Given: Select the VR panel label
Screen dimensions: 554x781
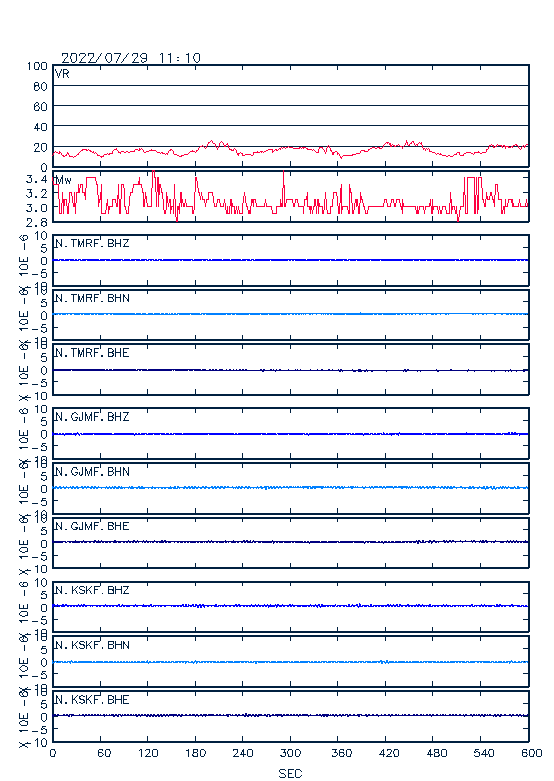Looking at the screenshot, I should [62, 74].
